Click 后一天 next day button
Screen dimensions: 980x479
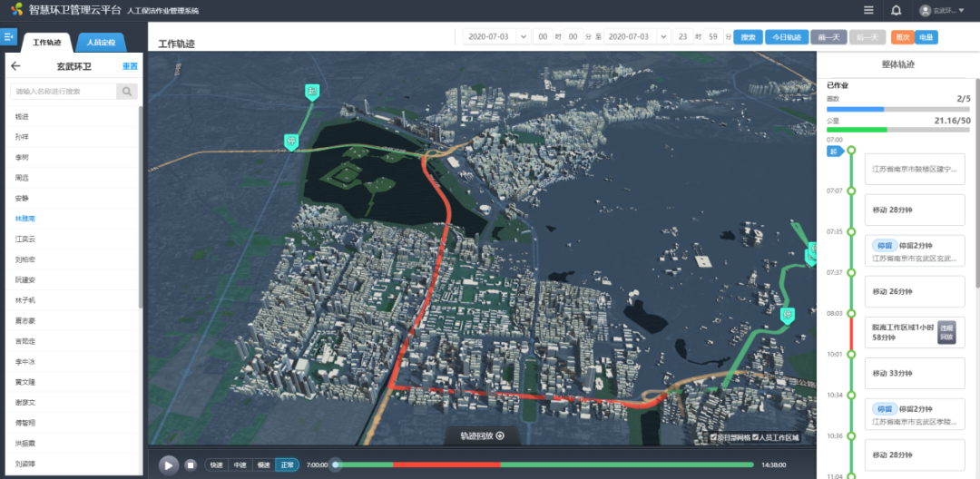(867, 37)
